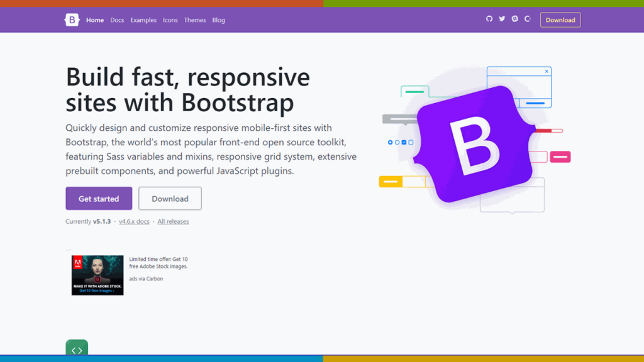644x362 pixels.
Task: Visit the Blog nav link
Action: 218,20
